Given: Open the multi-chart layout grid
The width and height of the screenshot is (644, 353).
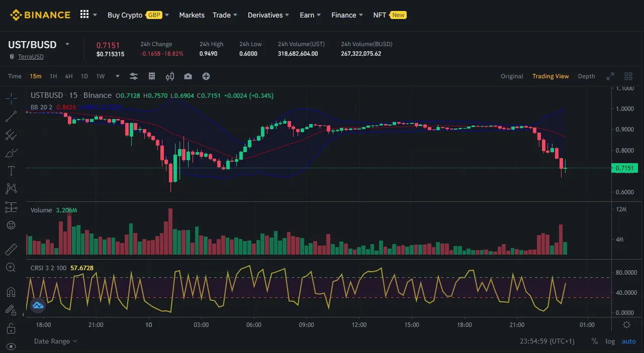Looking at the screenshot, I should [x=628, y=76].
